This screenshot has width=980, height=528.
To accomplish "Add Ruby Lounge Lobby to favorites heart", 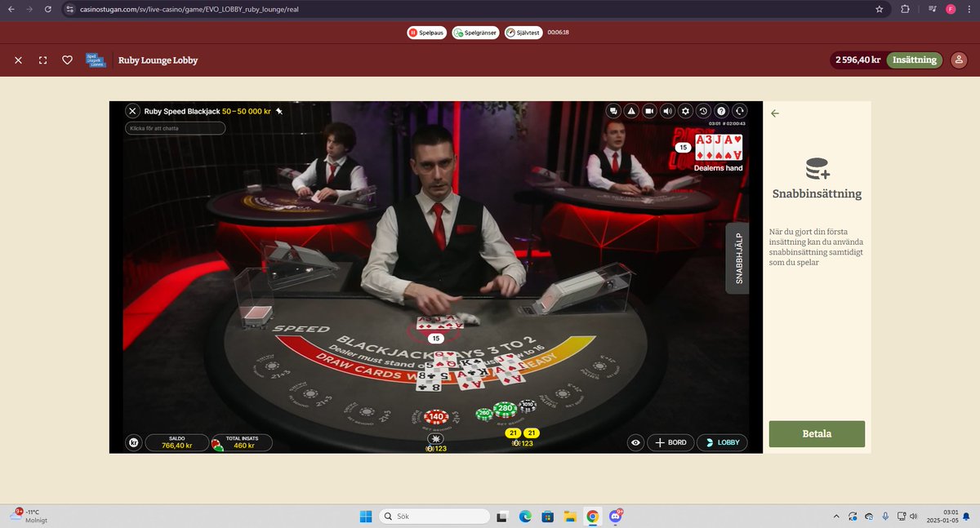I will click(68, 60).
